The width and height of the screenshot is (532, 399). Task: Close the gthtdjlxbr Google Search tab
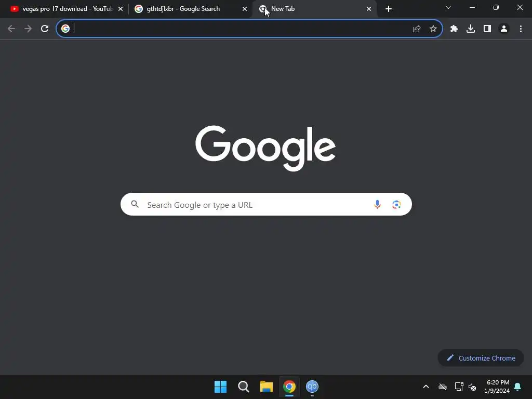[x=245, y=9]
